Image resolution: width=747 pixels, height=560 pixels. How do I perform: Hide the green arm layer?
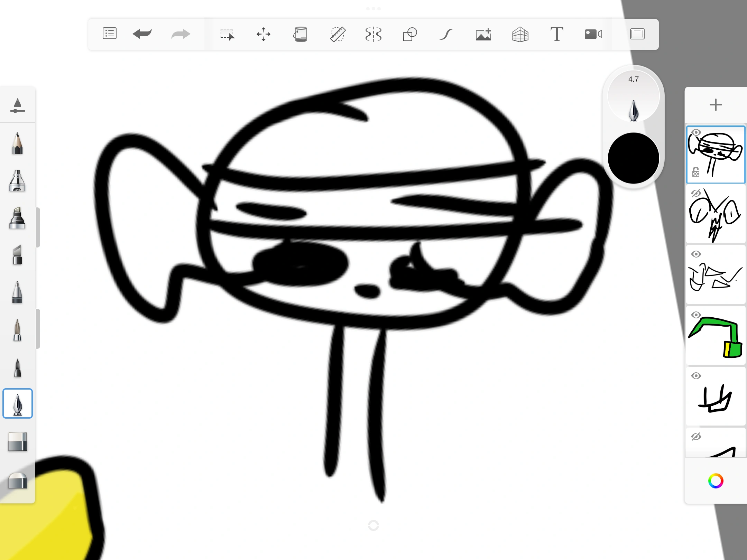[696, 315]
